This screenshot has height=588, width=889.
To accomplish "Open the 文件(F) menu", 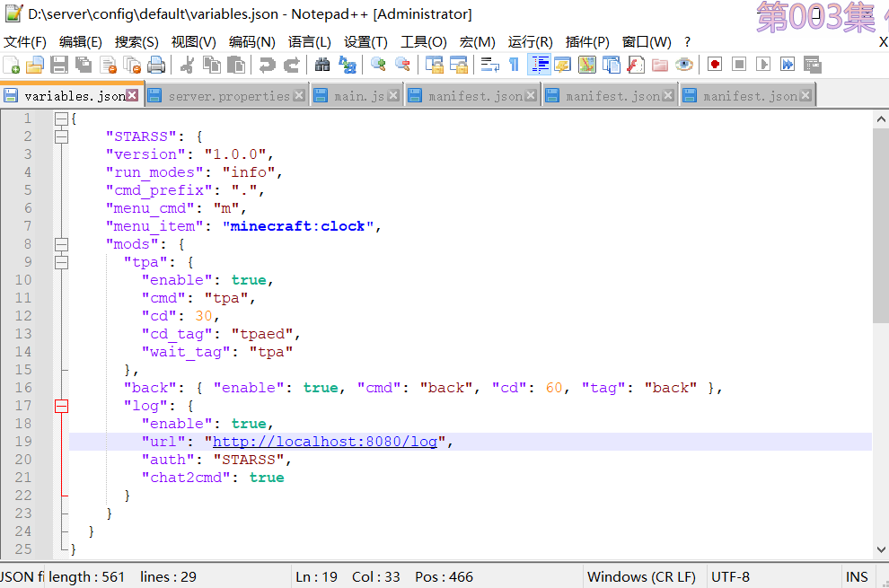I will (x=24, y=42).
